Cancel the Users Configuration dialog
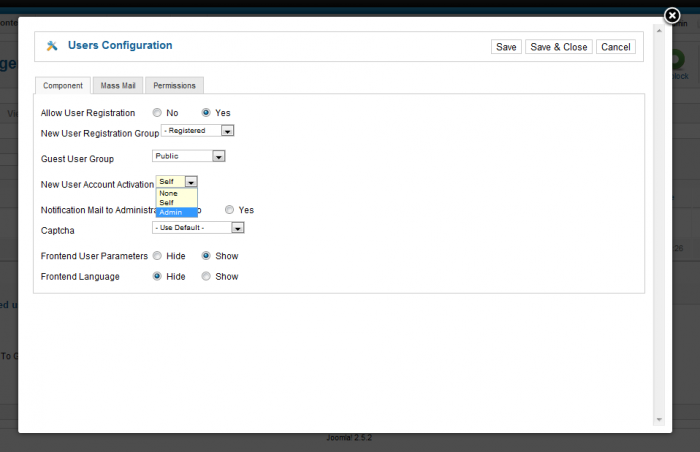The image size is (700, 452). click(x=616, y=47)
